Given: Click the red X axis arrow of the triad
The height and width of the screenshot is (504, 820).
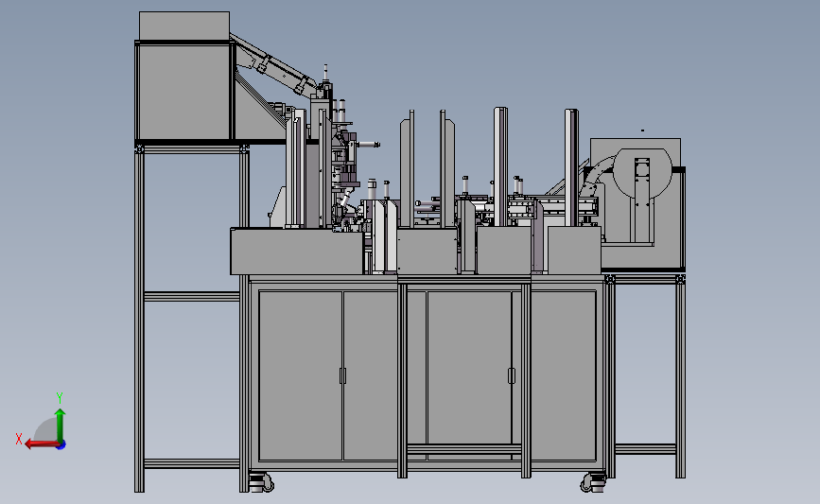Looking at the screenshot, I should pos(42,444).
